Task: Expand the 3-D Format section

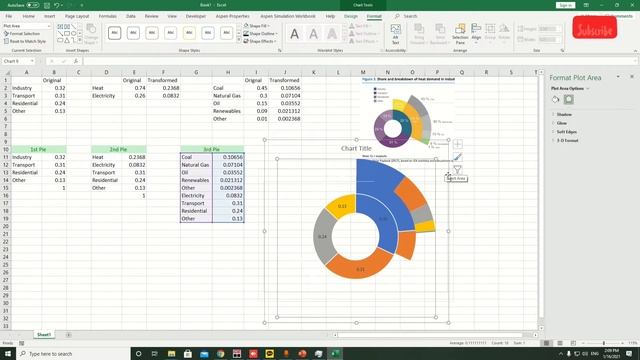Action: click(x=567, y=140)
